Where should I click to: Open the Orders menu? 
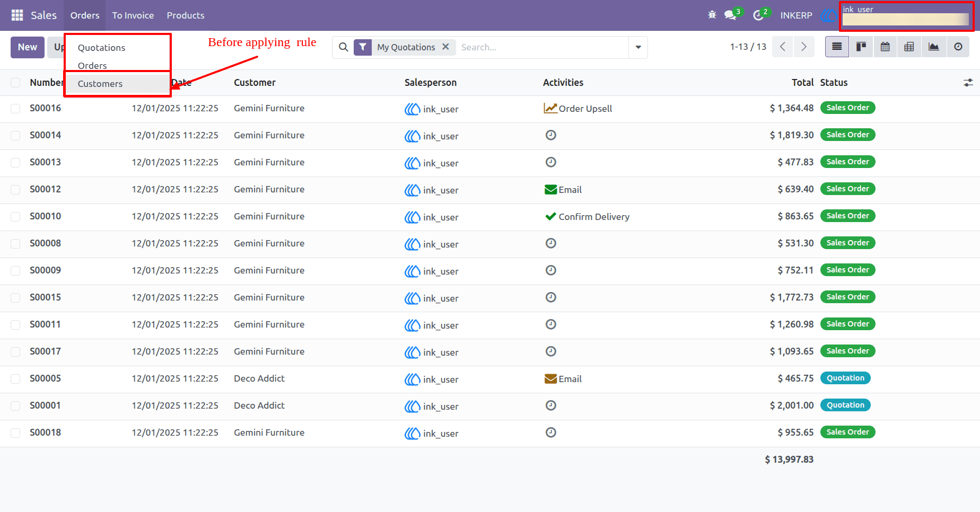click(85, 15)
